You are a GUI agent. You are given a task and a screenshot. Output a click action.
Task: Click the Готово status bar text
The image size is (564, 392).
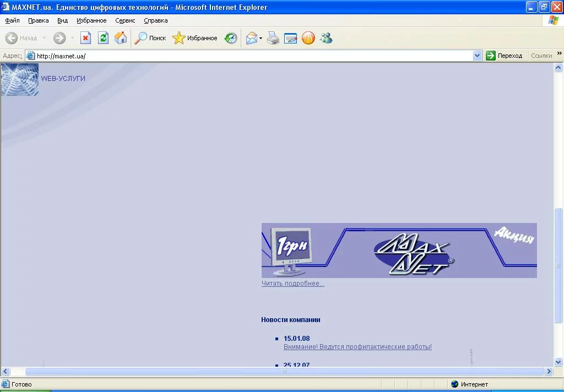[x=21, y=384]
